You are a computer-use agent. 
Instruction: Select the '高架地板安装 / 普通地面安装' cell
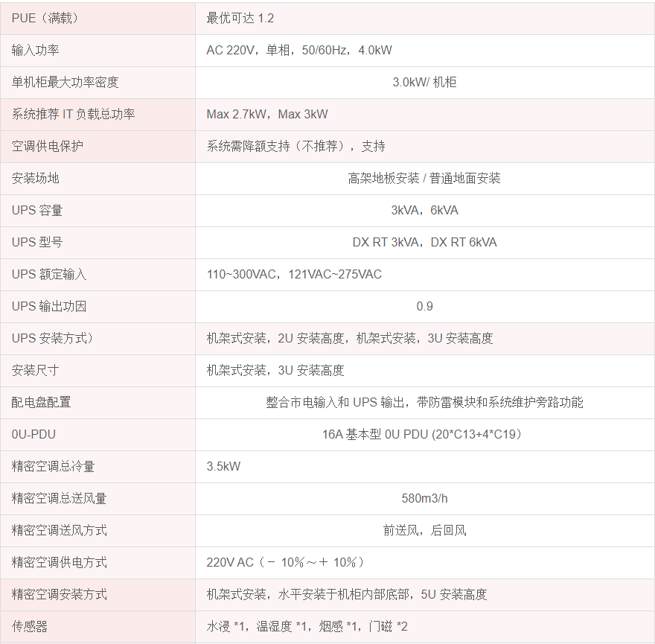point(424,178)
